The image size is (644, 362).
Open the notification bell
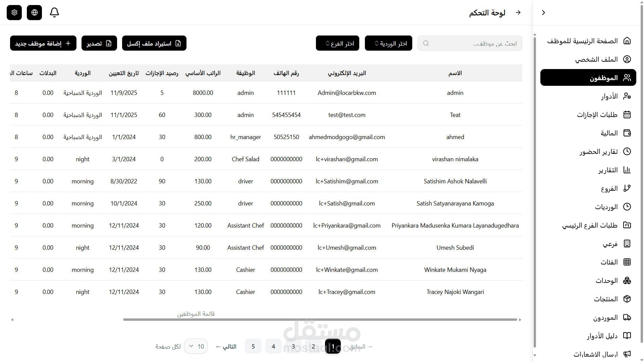(54, 12)
